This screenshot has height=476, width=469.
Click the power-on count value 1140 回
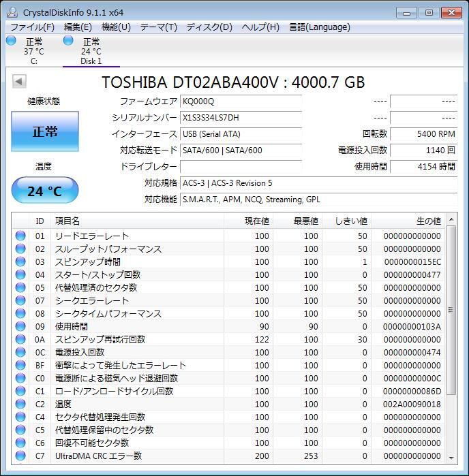424,150
